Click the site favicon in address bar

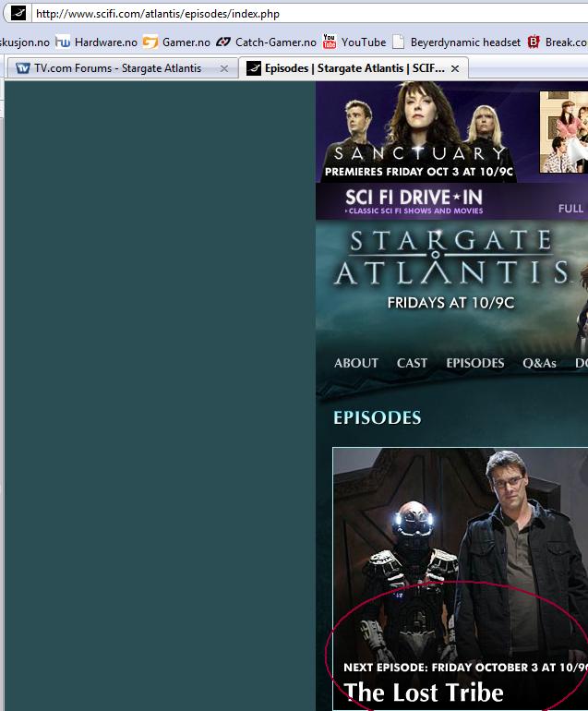click(x=18, y=14)
